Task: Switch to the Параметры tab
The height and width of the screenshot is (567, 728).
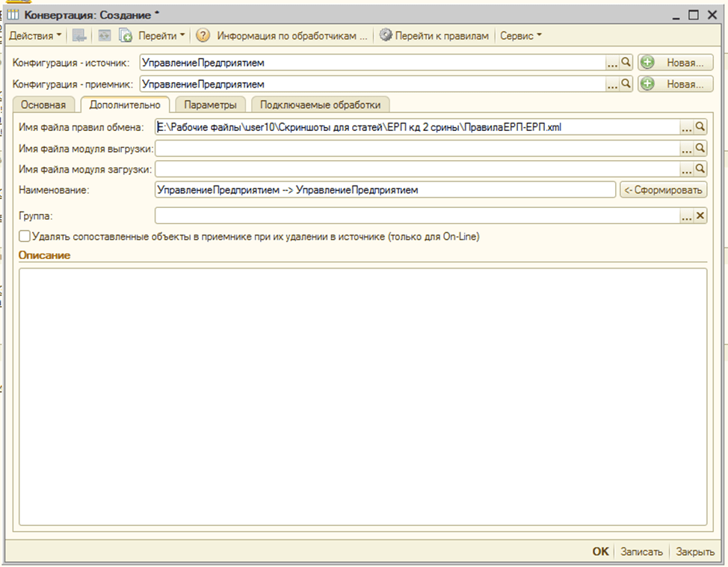Action: click(210, 105)
